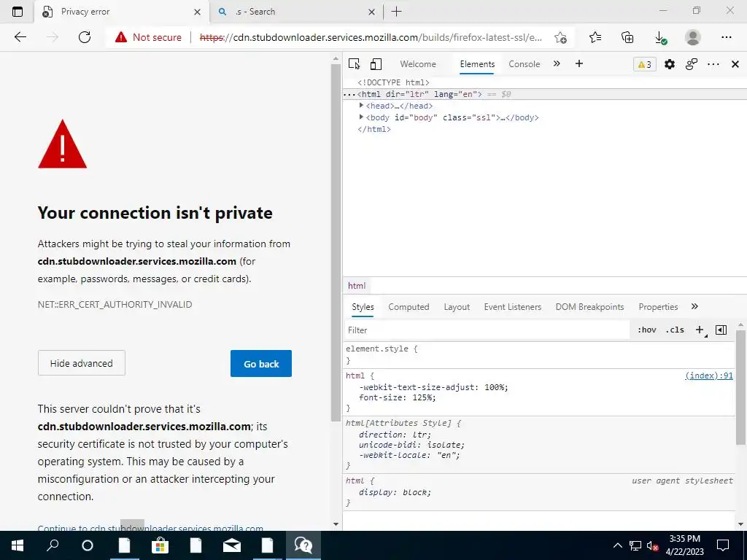Open the notification center icon
Image resolution: width=747 pixels, height=560 pixels.
723,545
